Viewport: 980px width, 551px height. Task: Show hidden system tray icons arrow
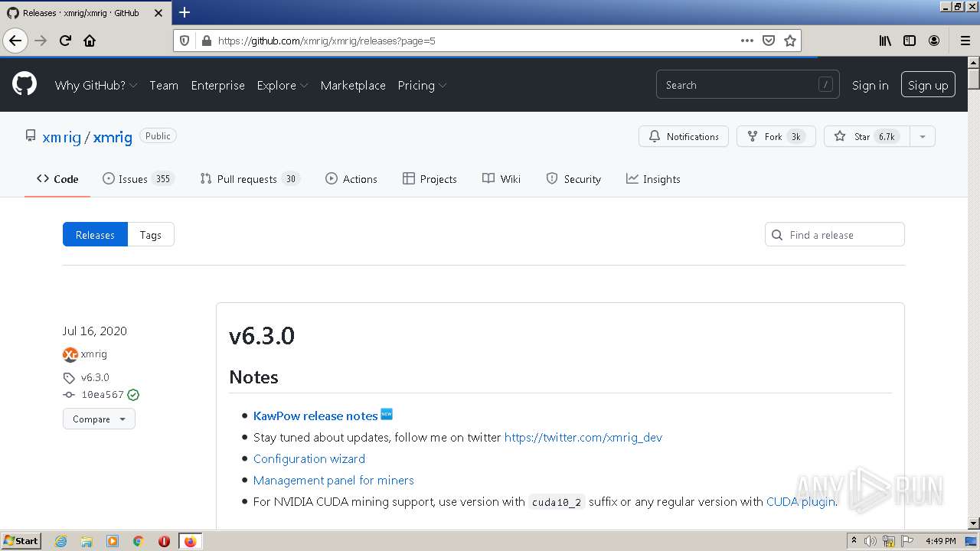tap(854, 541)
